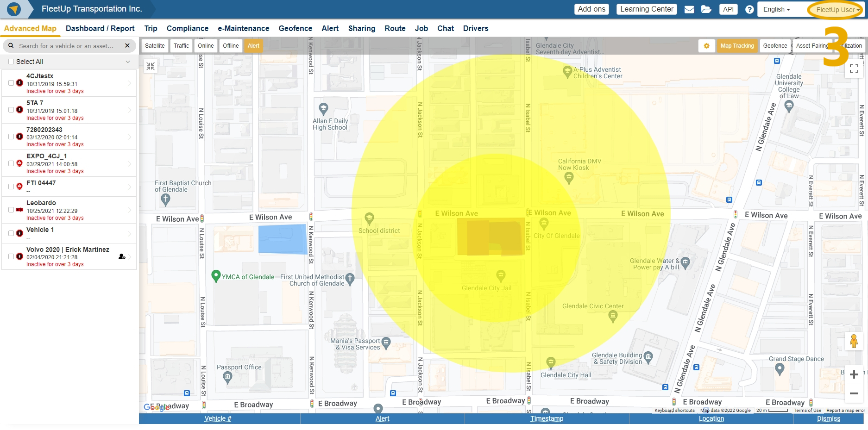The width and height of the screenshot is (868, 430).
Task: Click the Grand Stage Dance map pin
Action: [780, 369]
